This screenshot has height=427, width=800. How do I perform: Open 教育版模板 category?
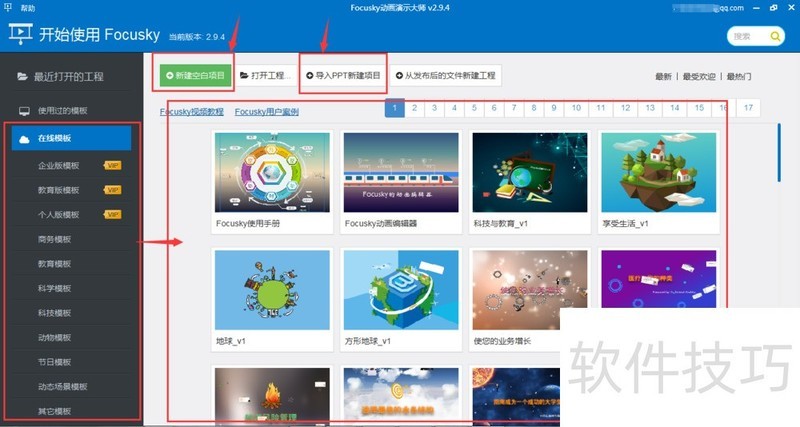59,190
